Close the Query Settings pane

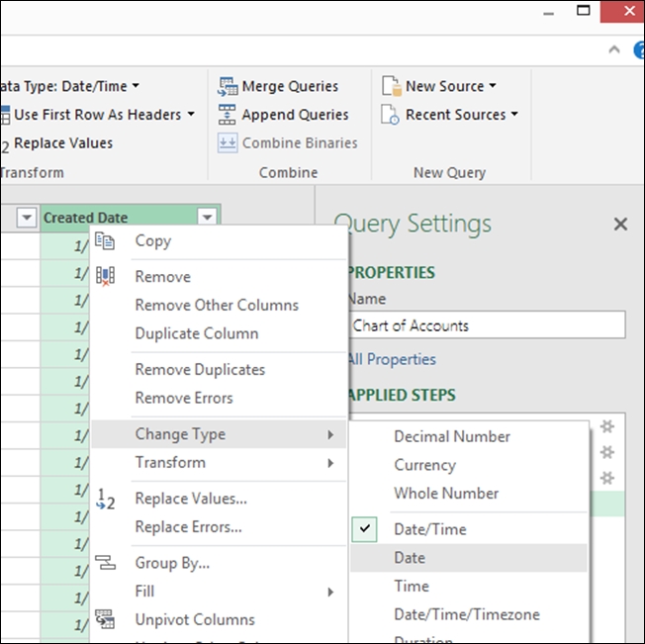point(620,225)
